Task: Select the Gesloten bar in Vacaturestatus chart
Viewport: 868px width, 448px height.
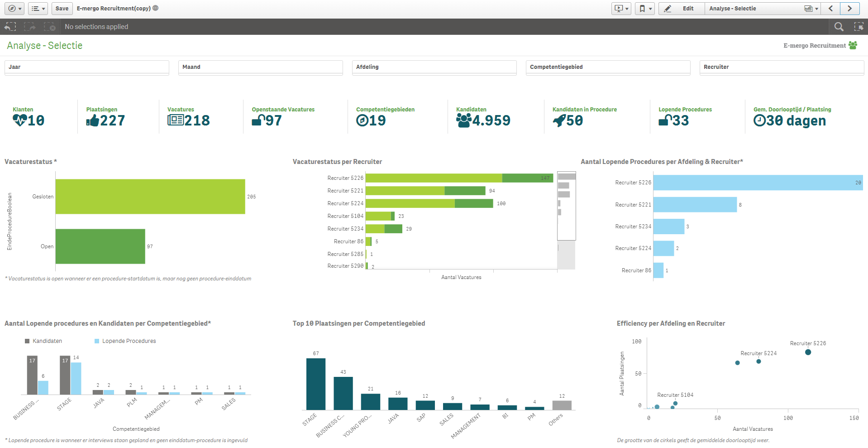Action: click(x=149, y=196)
